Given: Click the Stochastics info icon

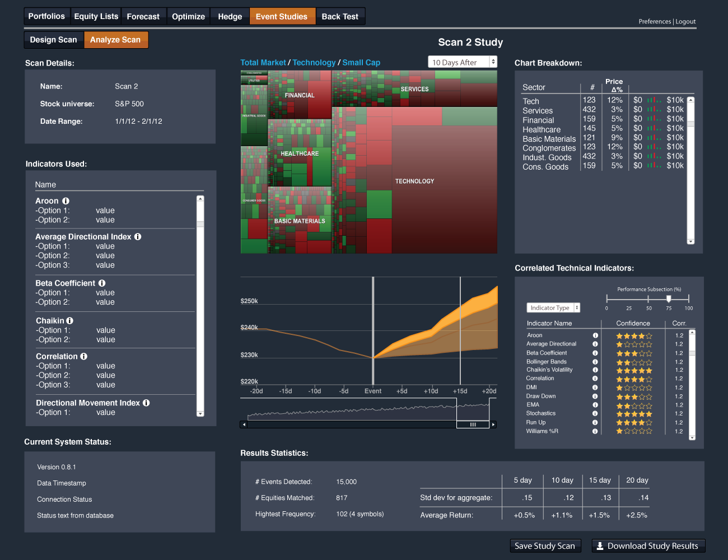Looking at the screenshot, I should (595, 413).
